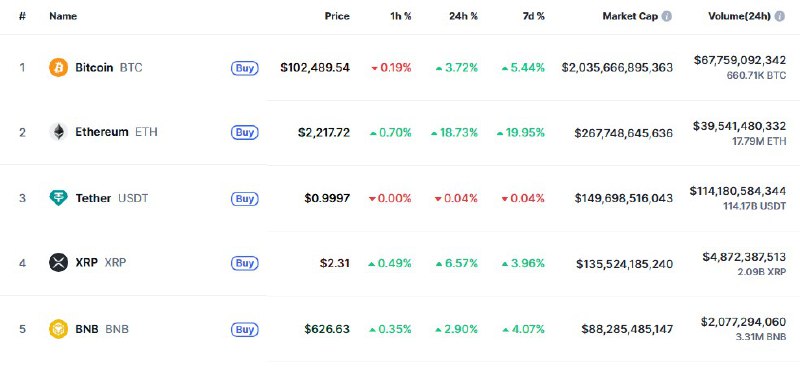
Task: Buy Bitcoin using its Buy button
Action: 244,68
